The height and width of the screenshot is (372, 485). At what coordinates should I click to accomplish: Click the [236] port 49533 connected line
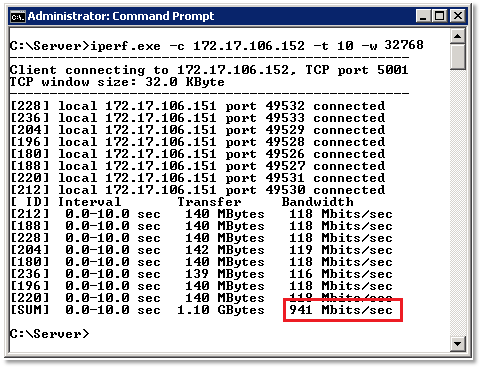click(x=198, y=118)
